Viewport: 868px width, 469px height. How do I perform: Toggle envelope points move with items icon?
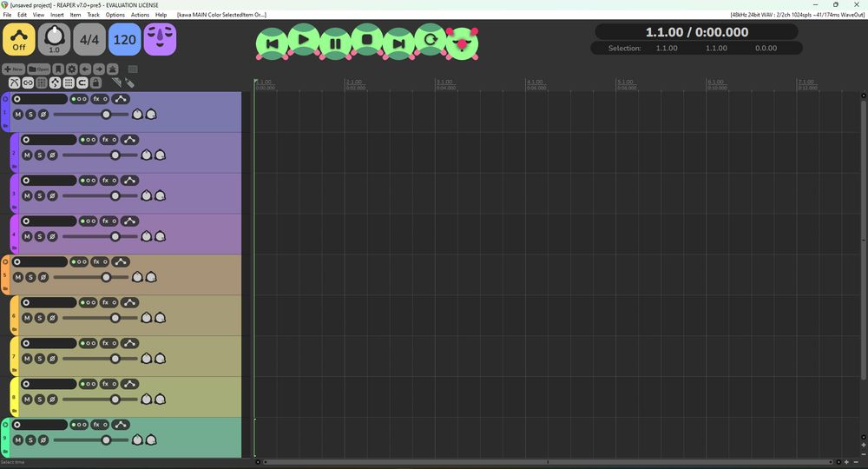pos(55,83)
